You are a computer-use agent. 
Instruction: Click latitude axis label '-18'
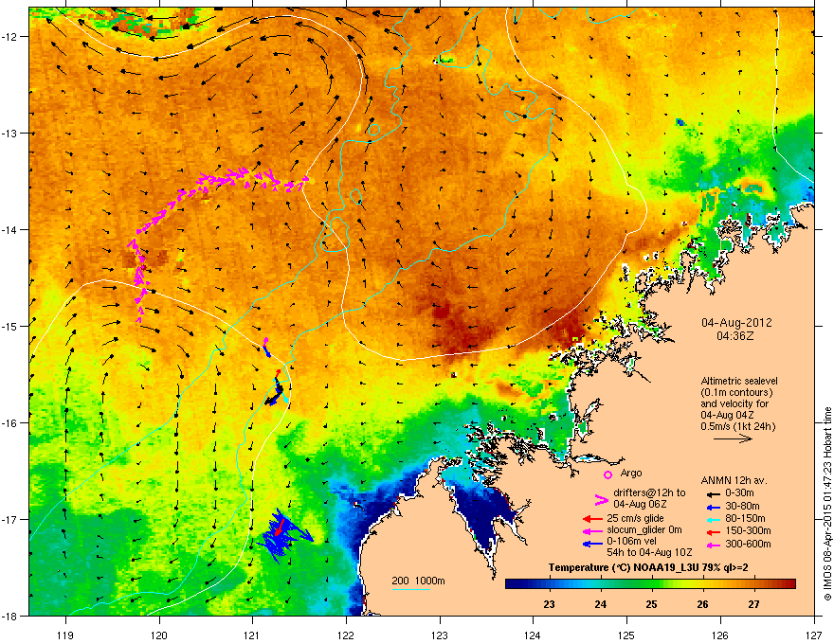click(x=10, y=616)
